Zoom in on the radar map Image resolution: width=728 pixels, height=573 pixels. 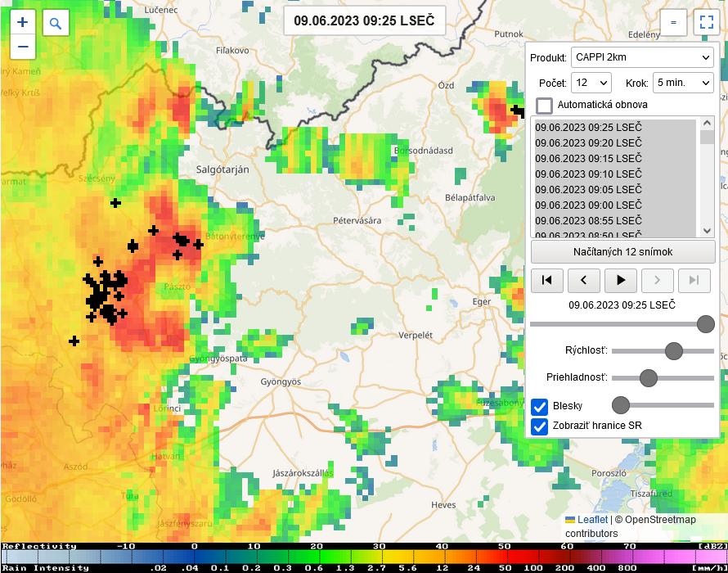click(x=23, y=23)
